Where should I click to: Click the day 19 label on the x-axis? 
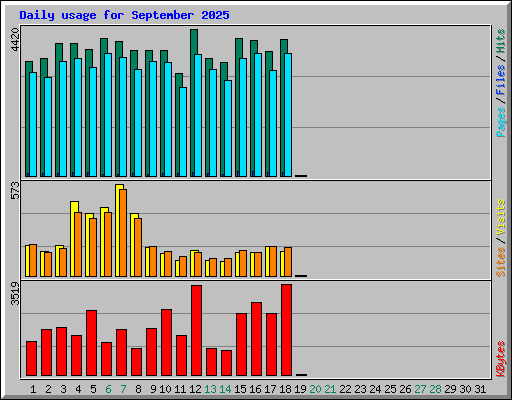click(x=300, y=389)
